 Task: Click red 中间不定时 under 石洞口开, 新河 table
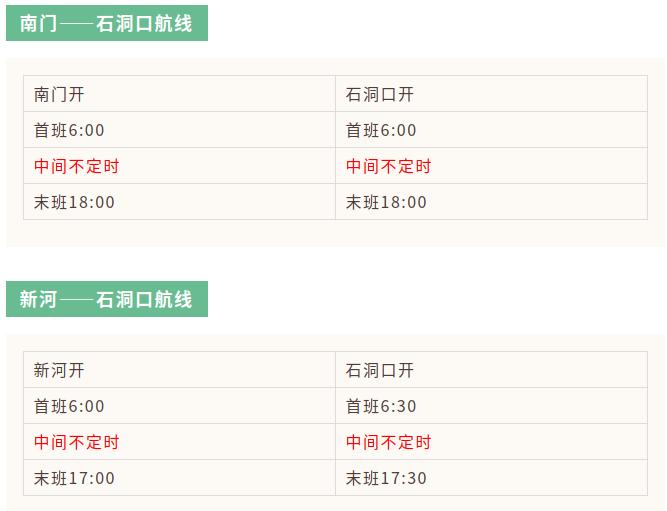[388, 442]
